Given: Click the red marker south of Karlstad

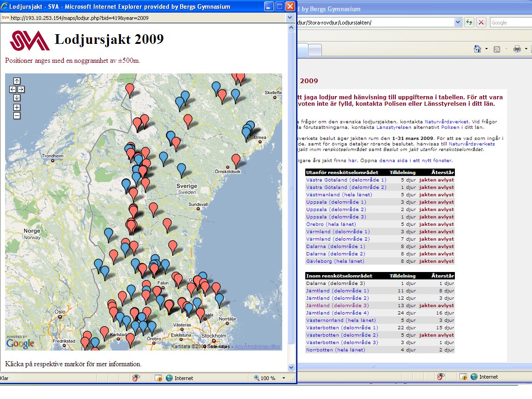Looking at the screenshot, I should (x=130, y=340).
